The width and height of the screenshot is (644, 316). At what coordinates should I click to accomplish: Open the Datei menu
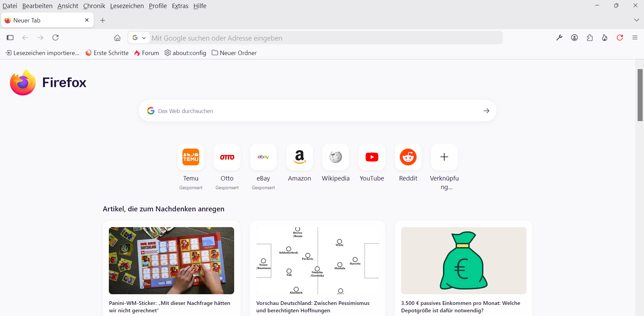coord(10,6)
